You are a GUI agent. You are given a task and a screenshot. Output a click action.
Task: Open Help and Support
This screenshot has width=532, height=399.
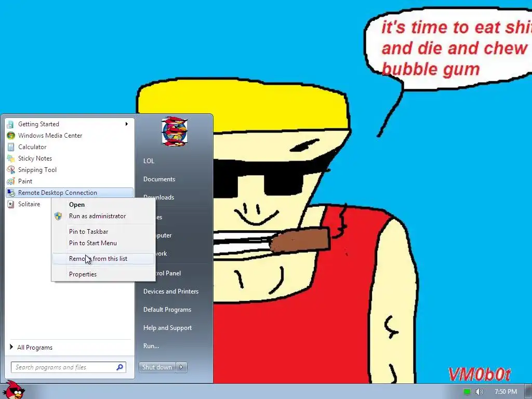pos(168,328)
